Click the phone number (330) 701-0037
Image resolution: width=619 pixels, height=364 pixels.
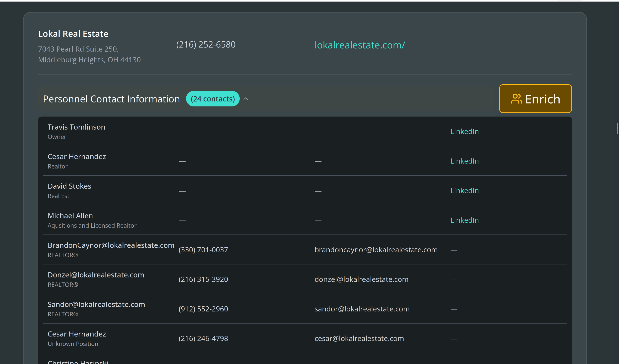(x=203, y=250)
